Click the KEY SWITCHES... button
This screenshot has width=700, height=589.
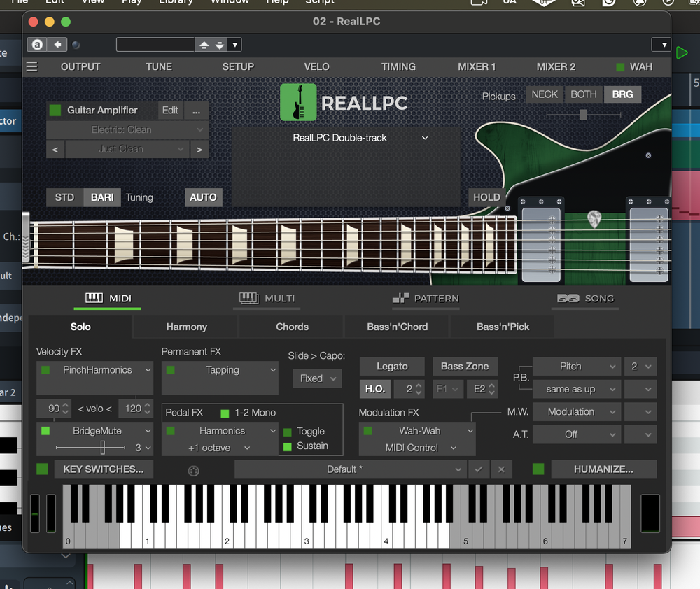pyautogui.click(x=104, y=469)
